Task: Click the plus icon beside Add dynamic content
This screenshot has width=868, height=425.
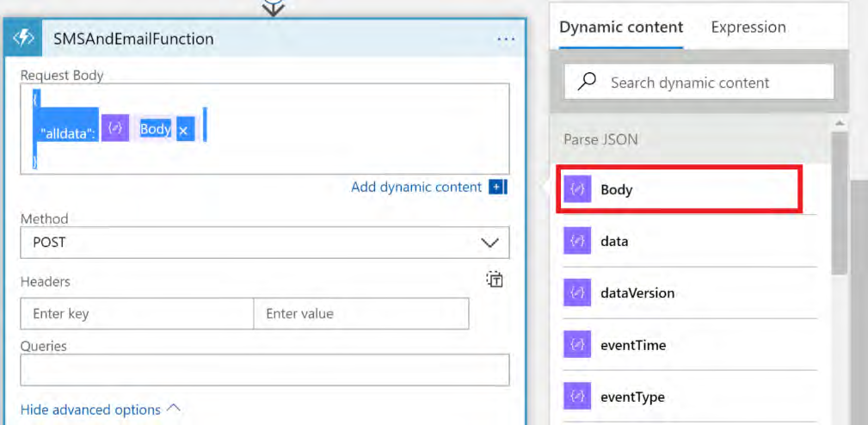Action: point(497,187)
